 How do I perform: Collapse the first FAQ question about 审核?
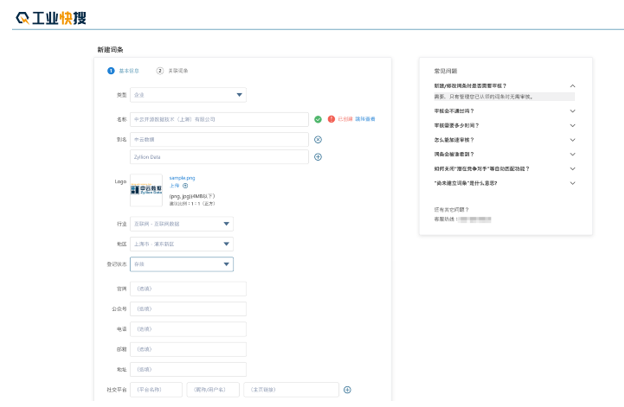pyautogui.click(x=572, y=86)
